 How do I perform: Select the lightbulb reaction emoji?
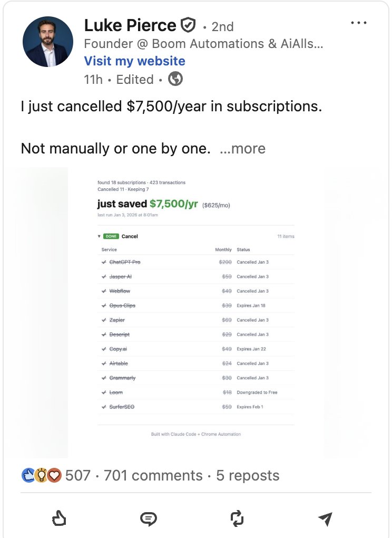click(40, 475)
